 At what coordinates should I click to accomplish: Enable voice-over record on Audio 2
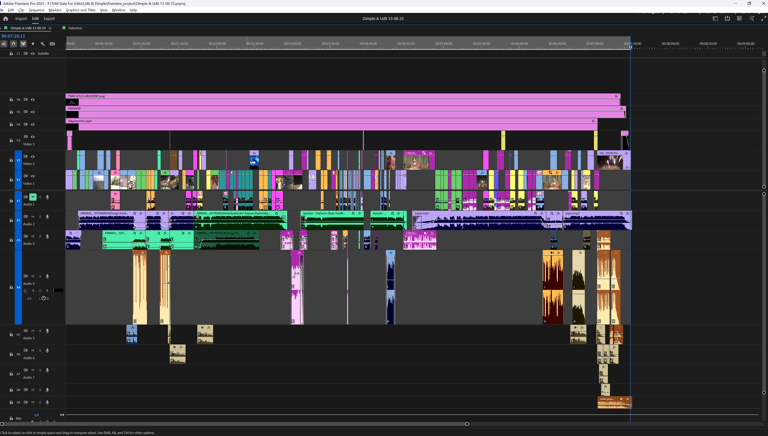[48, 217]
